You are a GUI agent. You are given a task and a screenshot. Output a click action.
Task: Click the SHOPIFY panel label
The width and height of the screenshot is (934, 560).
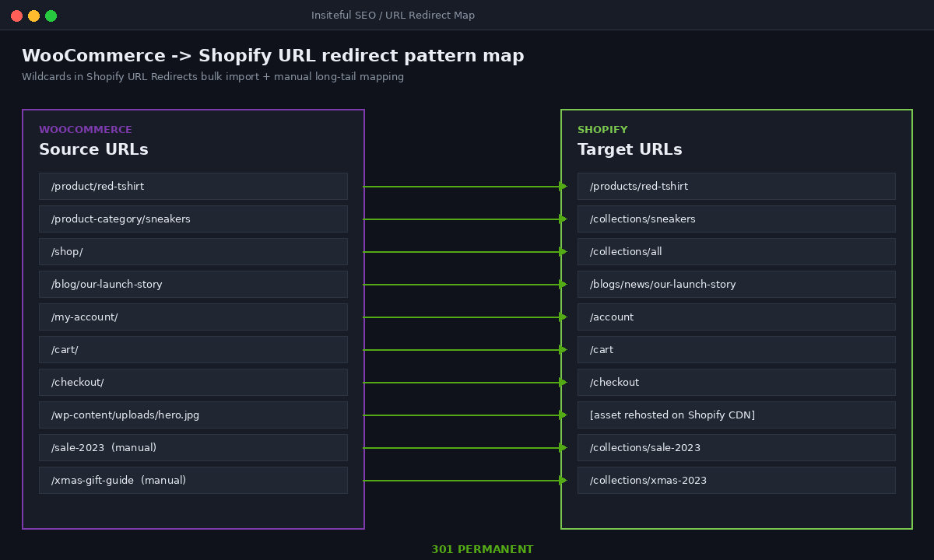(x=602, y=130)
